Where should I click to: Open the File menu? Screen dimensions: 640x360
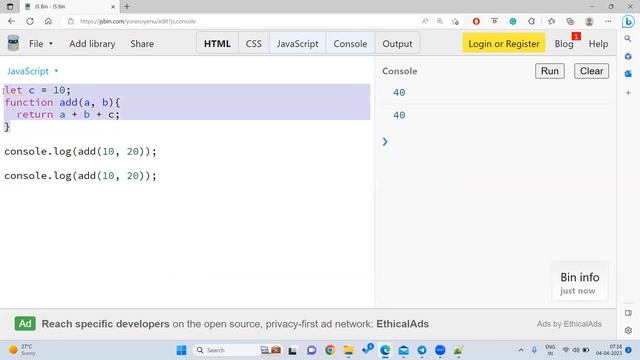(40, 44)
